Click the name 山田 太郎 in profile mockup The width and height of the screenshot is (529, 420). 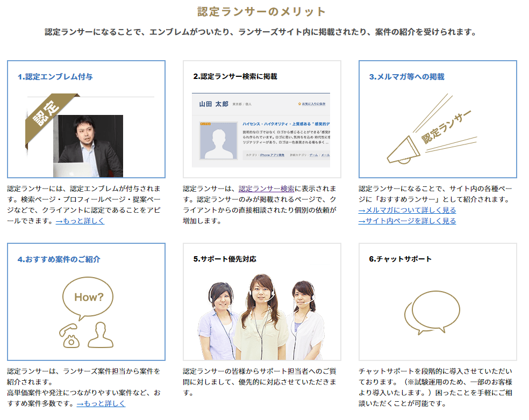click(213, 104)
